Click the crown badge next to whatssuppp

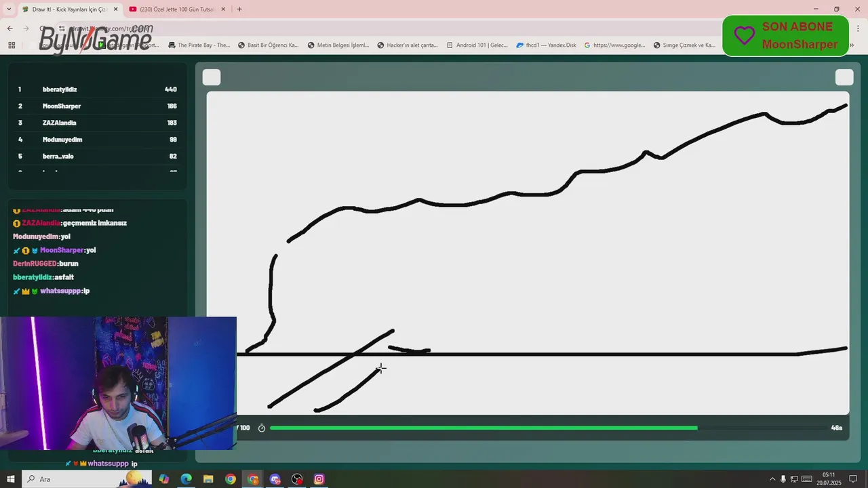[26, 291]
